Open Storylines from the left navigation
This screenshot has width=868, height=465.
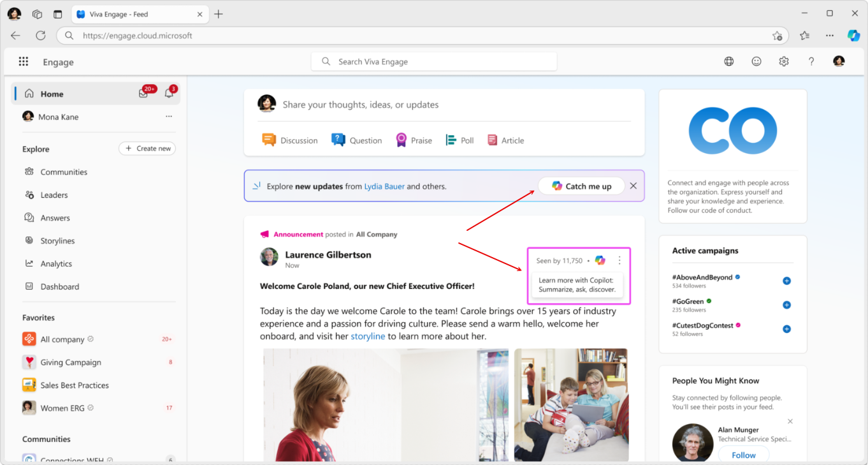click(x=57, y=241)
